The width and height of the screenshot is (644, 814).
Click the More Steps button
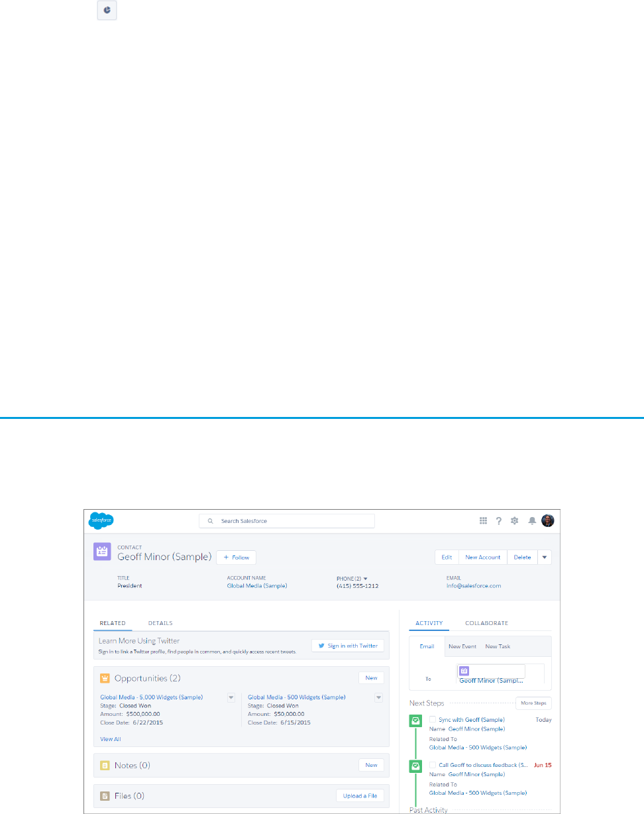click(533, 703)
